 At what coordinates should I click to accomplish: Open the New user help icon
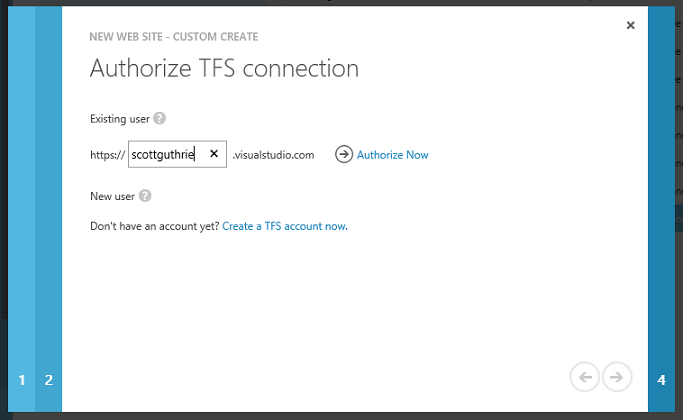coord(145,196)
